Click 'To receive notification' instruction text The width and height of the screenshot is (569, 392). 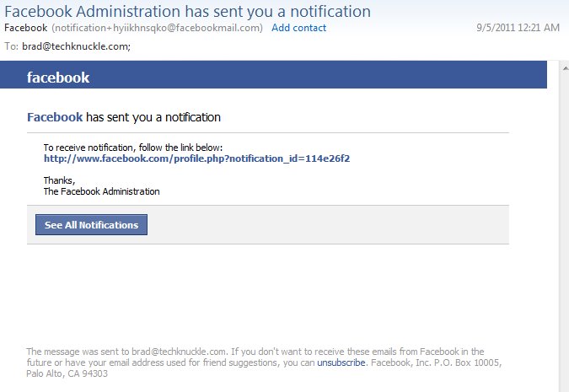point(132,147)
